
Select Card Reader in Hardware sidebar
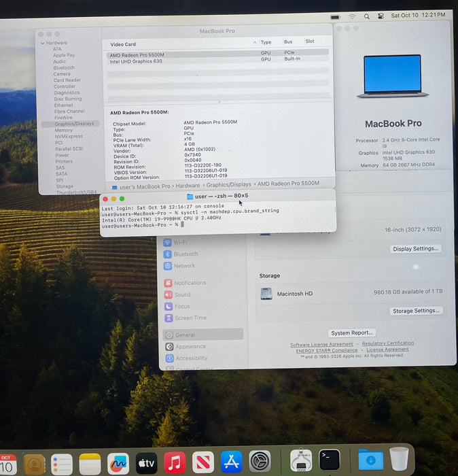[x=67, y=80]
